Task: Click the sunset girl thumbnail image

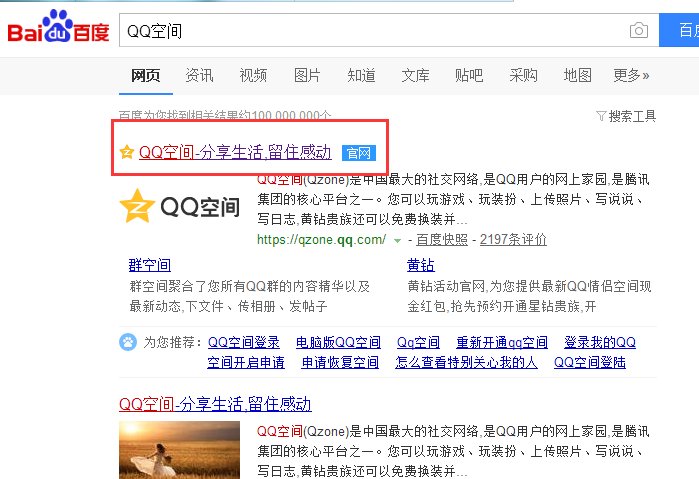Action: click(179, 450)
